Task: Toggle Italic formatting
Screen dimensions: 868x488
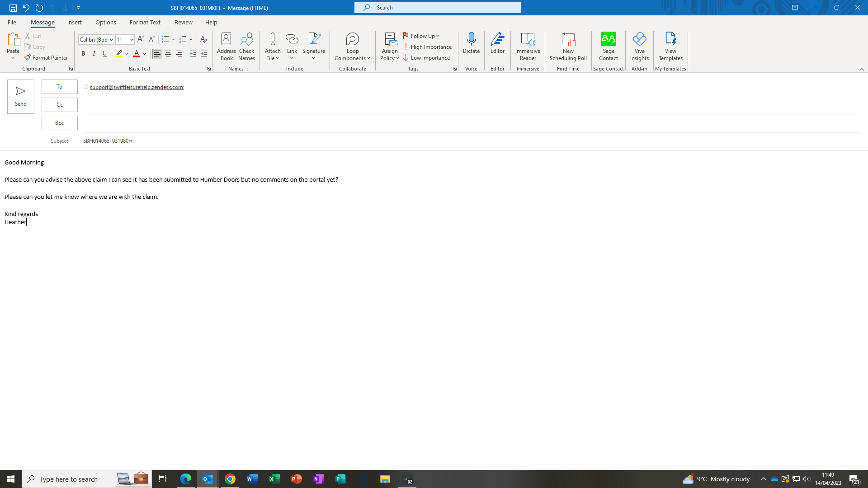Action: pyautogui.click(x=94, y=54)
